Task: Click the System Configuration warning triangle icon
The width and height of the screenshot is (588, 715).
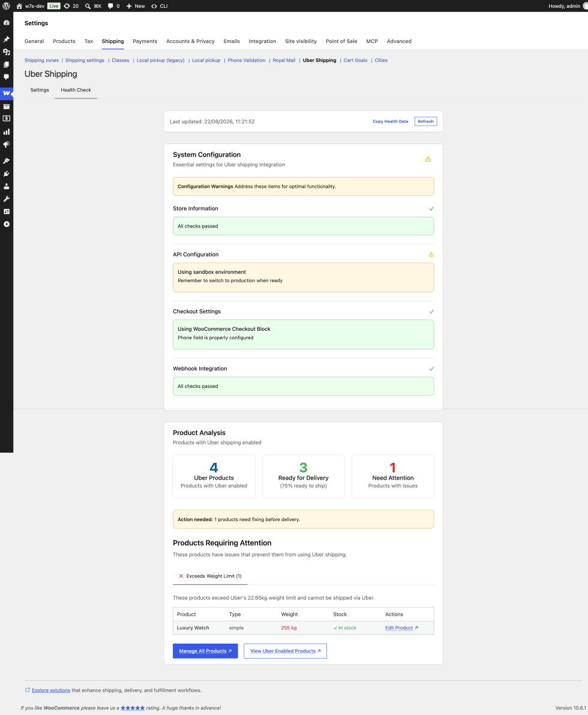Action: coord(428,159)
